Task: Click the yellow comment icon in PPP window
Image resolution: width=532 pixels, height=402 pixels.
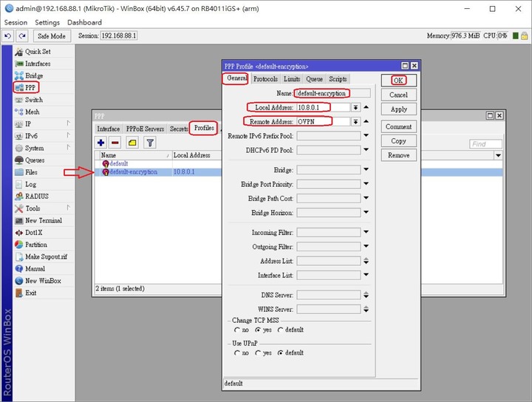Action: click(x=132, y=143)
